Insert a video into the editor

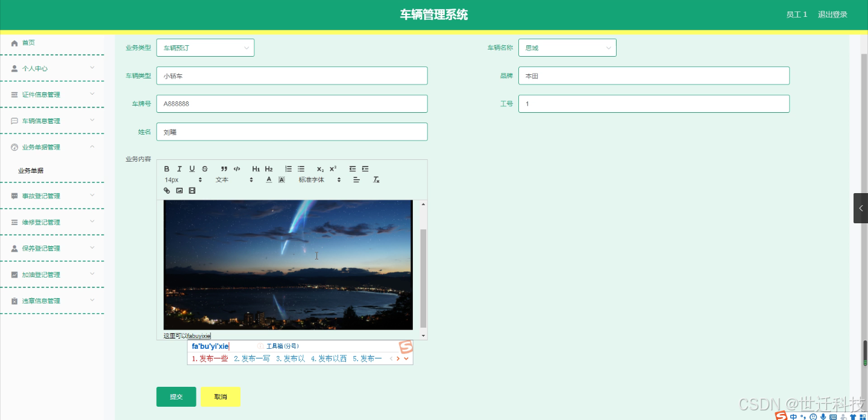[x=192, y=190]
